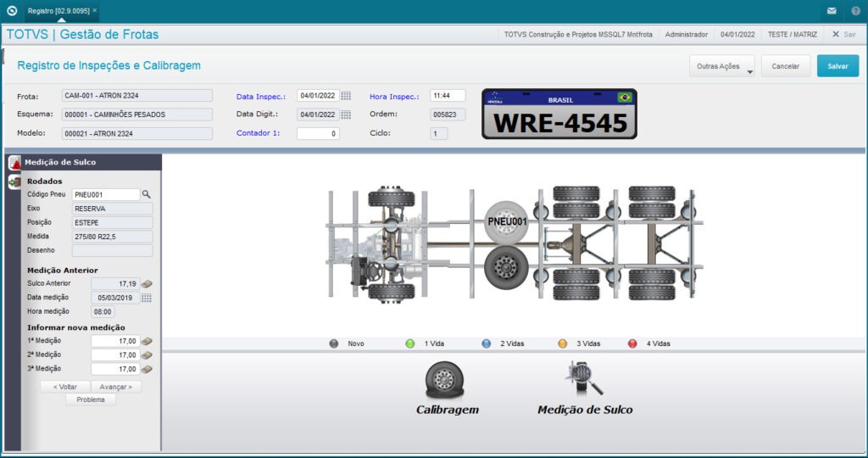The width and height of the screenshot is (868, 458).
Task: Open the Medição de Sulco magnifier icon
Action: pos(584,378)
